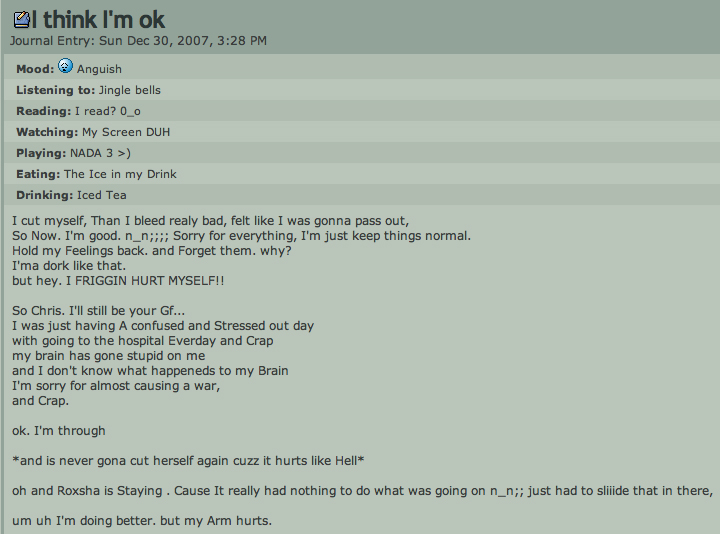This screenshot has height=534, width=720.
Task: Click the journal entry icon beside the title
Action: click(x=20, y=19)
